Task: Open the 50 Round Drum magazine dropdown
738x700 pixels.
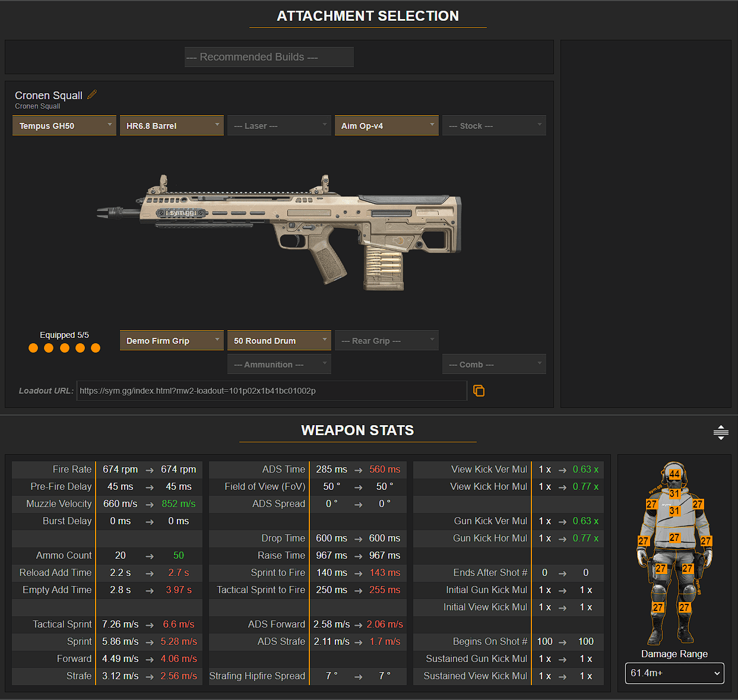Action: [279, 340]
